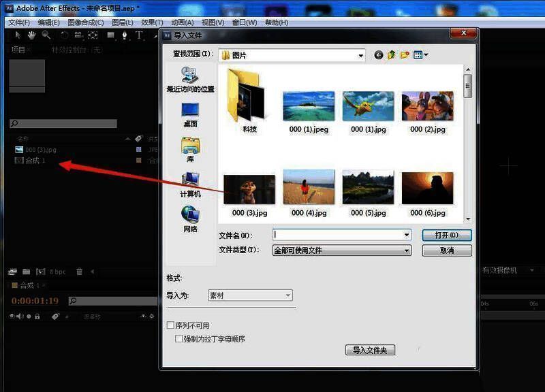
Task: Select the Selection tool in the toolbar
Action: [18, 34]
